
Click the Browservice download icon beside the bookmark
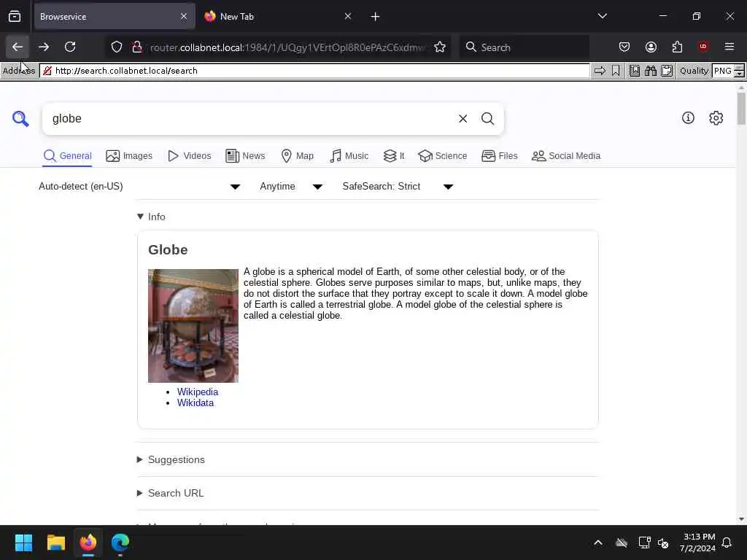(x=635, y=71)
